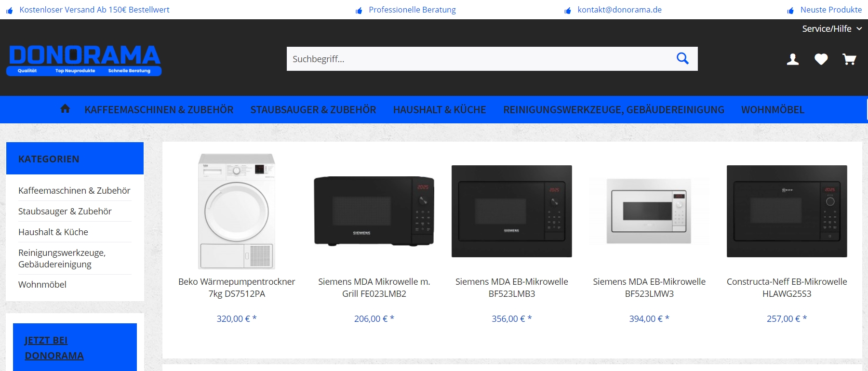Screen dimensions: 868x371
Task: Open Kaffeemaschinen & Zubehör nav menu
Action: coord(159,110)
